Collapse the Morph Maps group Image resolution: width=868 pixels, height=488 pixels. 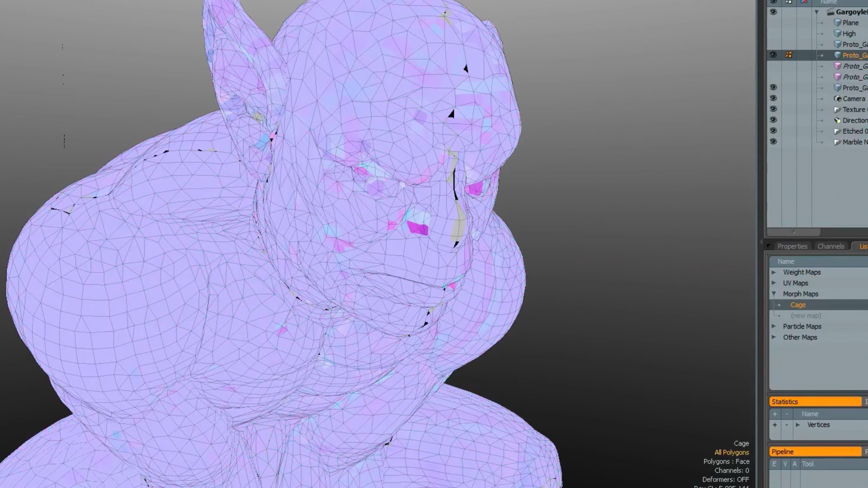[x=773, y=294]
